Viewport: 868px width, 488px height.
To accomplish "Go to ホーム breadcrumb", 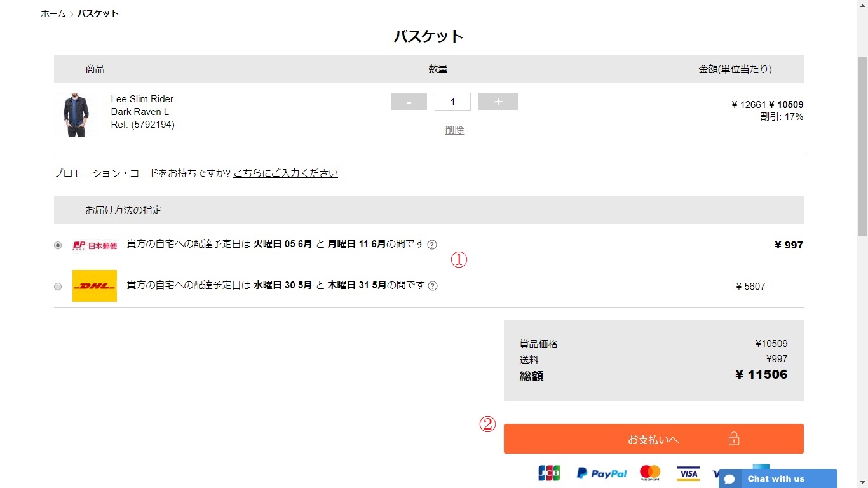I will pos(53,13).
